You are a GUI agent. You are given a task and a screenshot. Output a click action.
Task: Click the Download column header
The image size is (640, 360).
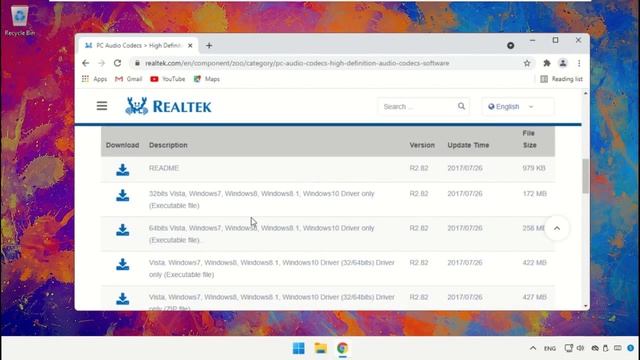pyautogui.click(x=122, y=145)
